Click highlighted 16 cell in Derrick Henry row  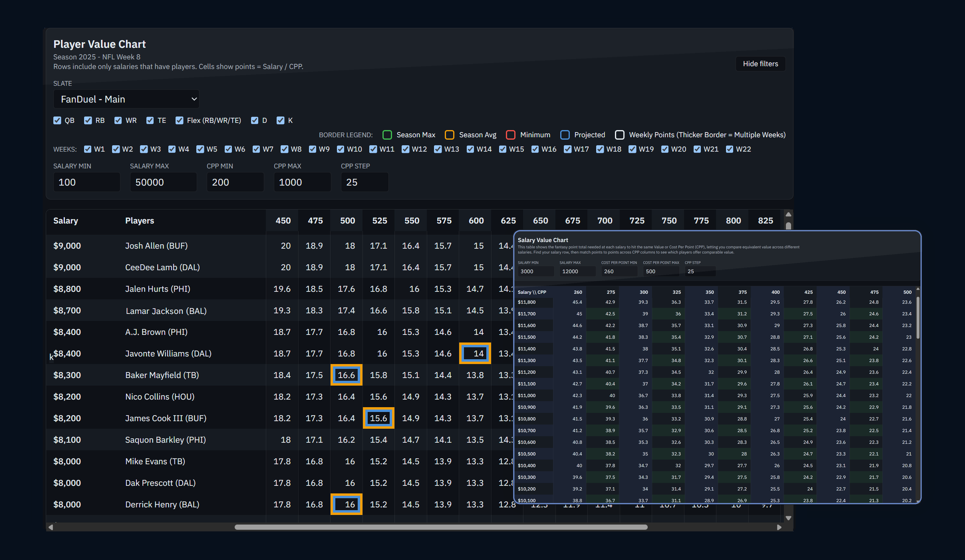(x=346, y=504)
